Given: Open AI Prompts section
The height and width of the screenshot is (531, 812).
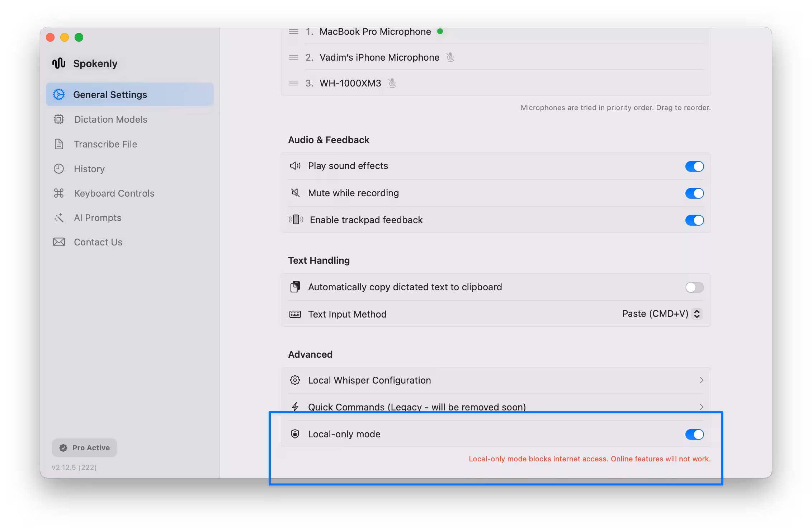Looking at the screenshot, I should tap(130, 217).
